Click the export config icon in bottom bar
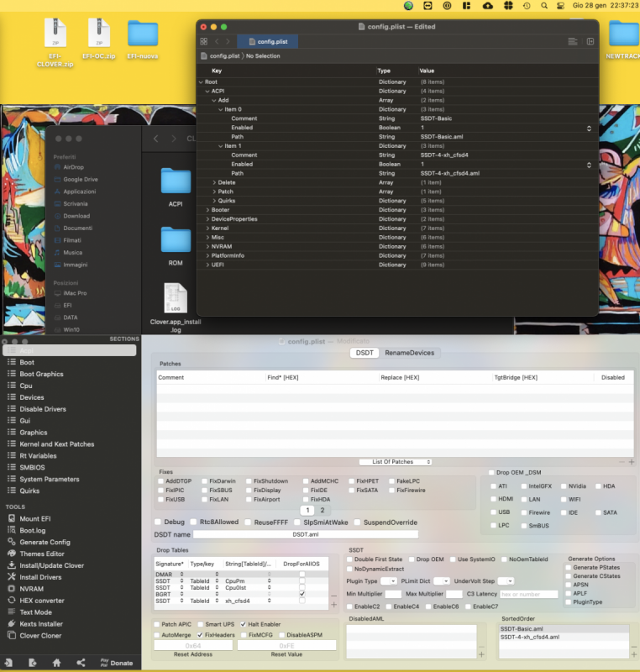640x672 pixels. point(33,663)
